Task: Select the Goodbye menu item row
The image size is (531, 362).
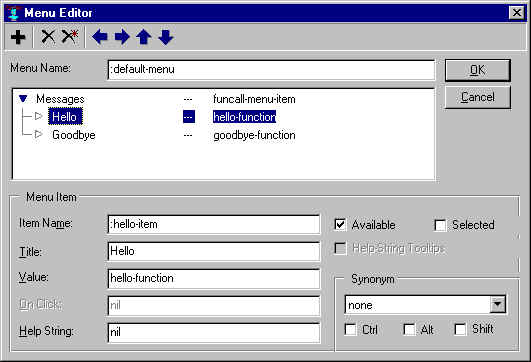Action: [x=174, y=135]
